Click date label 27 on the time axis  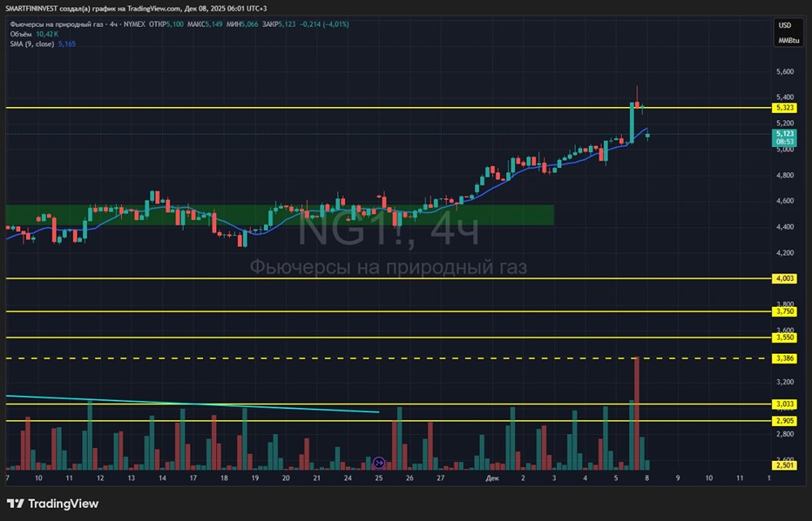pyautogui.click(x=440, y=478)
